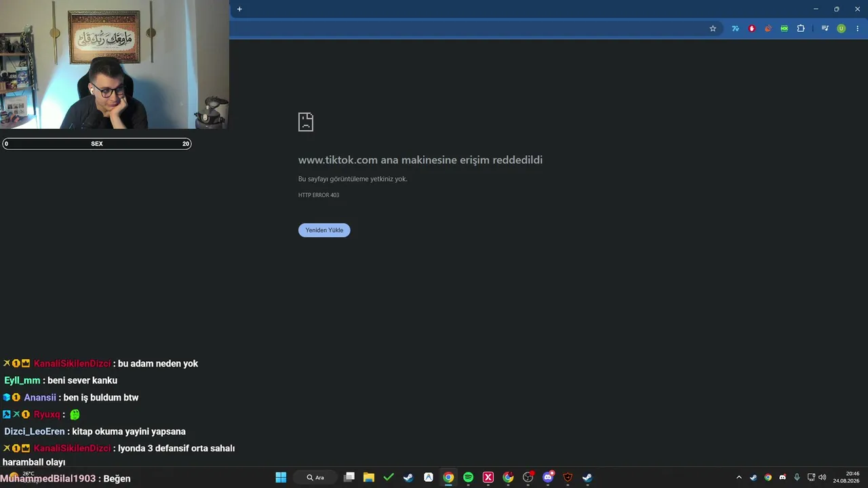Image resolution: width=868 pixels, height=488 pixels.
Task: Minimize the Chrome window
Action: 816,9
